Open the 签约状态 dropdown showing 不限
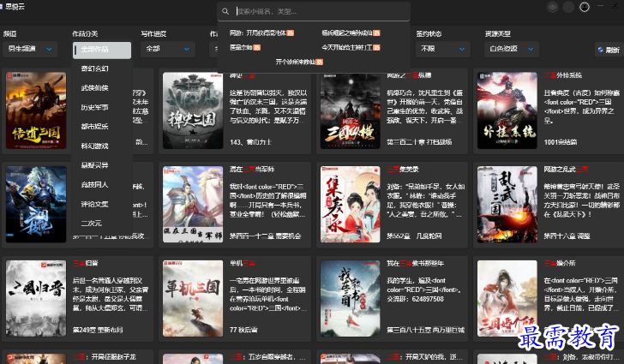Screen dimensions: 624x364 pyautogui.click(x=443, y=49)
